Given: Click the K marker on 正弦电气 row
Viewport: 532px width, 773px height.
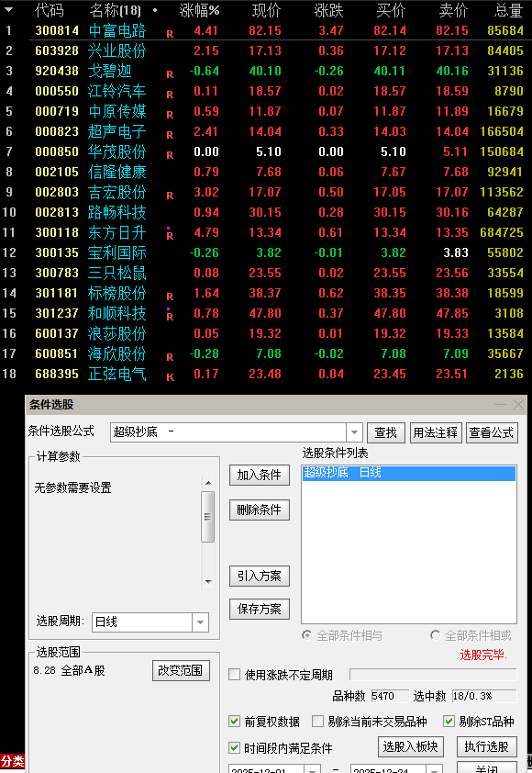Looking at the screenshot, I should point(170,377).
